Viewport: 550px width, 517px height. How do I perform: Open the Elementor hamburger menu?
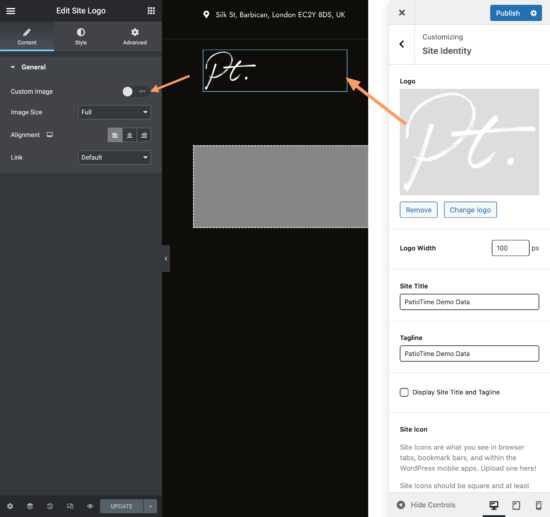click(x=11, y=11)
